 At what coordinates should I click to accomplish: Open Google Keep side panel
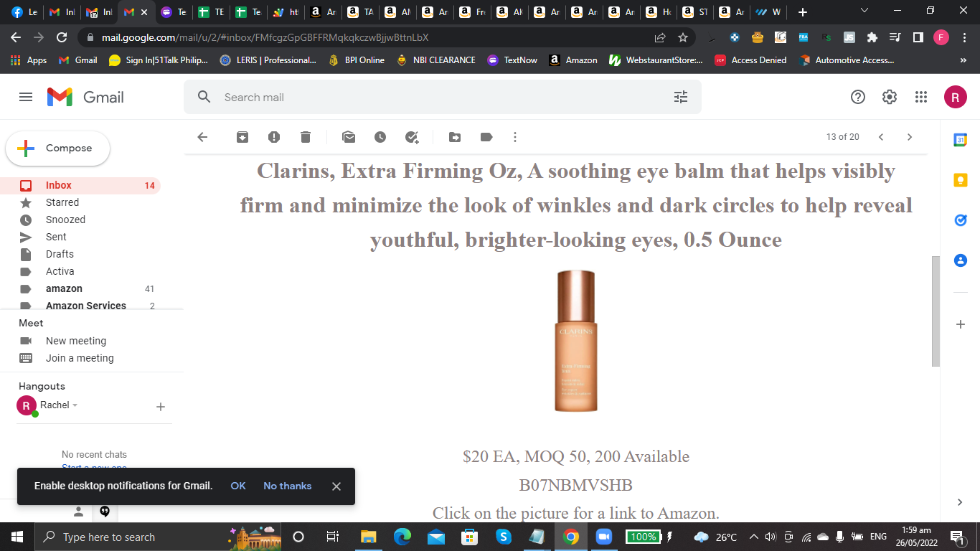pos(961,180)
